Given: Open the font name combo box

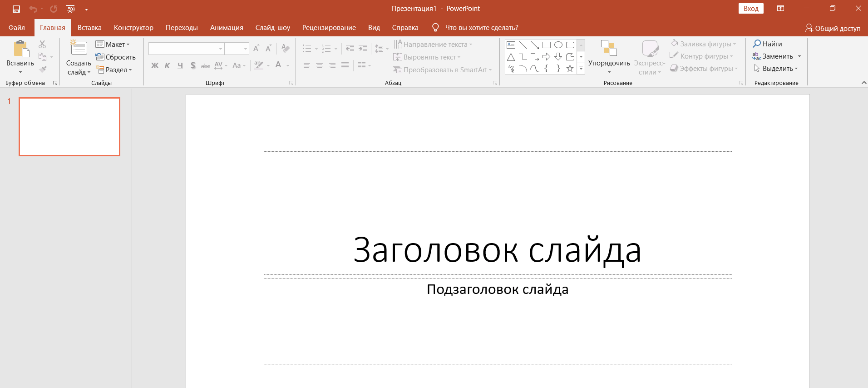Looking at the screenshot, I should pos(186,49).
